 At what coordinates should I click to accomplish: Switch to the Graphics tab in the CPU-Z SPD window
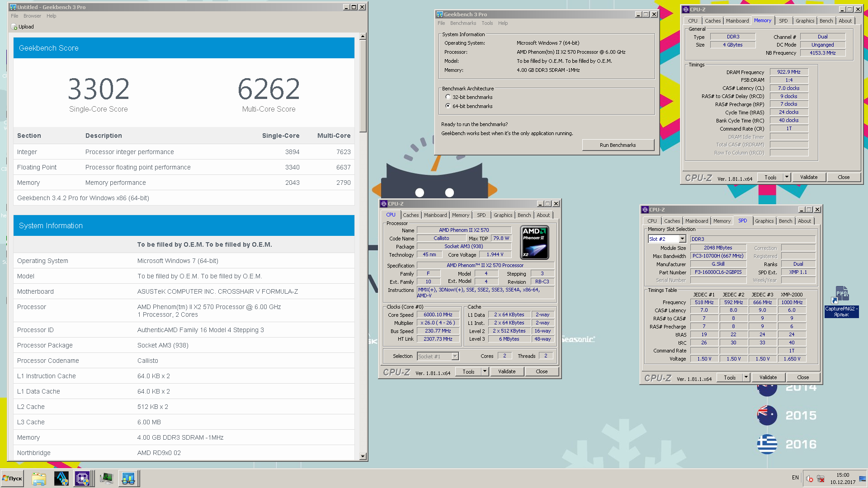tap(764, 221)
